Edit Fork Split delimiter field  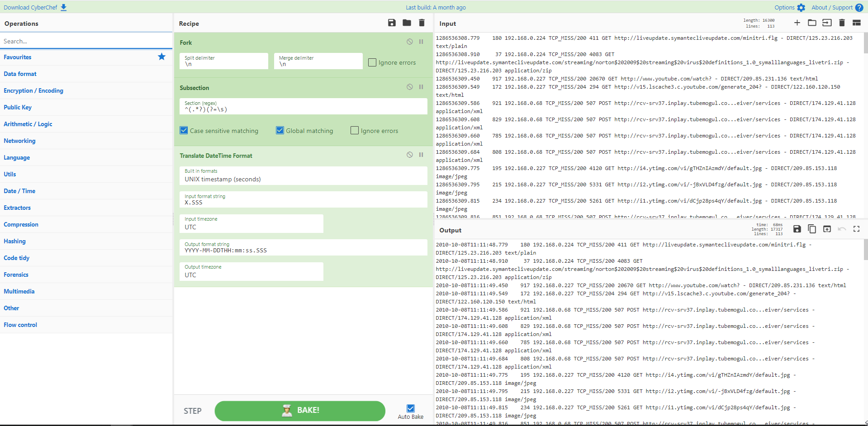point(224,61)
